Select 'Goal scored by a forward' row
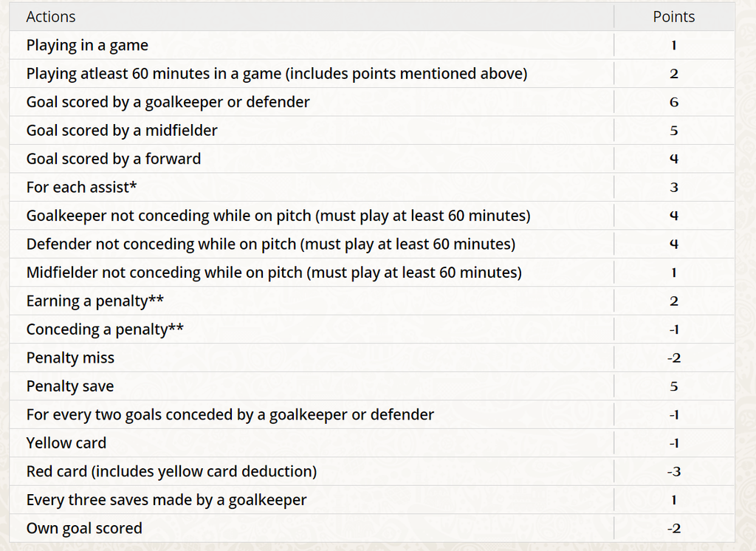The width and height of the screenshot is (756, 551). tap(372, 159)
